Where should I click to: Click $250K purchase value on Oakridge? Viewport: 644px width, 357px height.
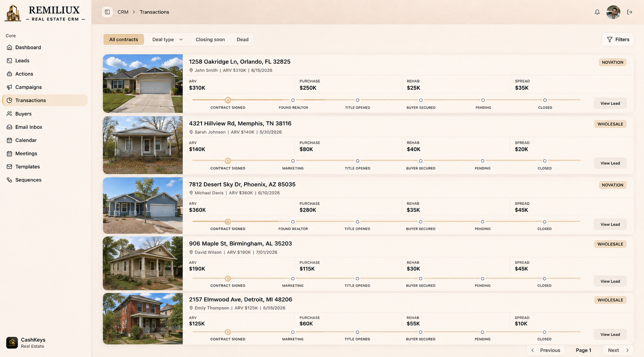pos(308,88)
